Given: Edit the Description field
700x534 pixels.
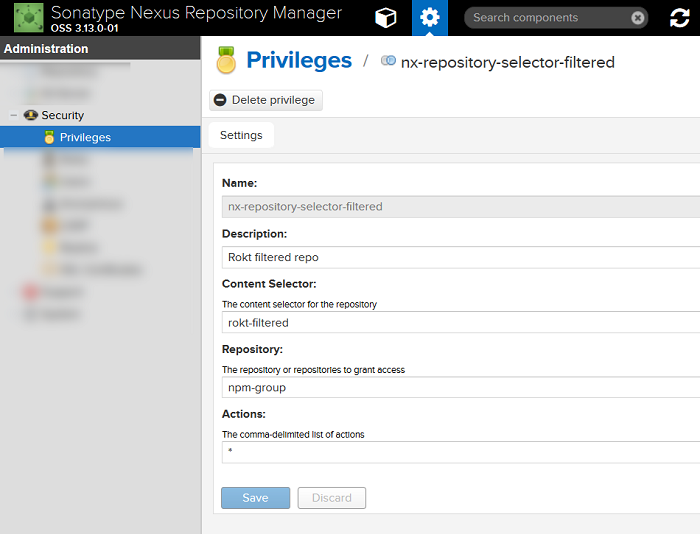Looking at the screenshot, I should (x=461, y=257).
